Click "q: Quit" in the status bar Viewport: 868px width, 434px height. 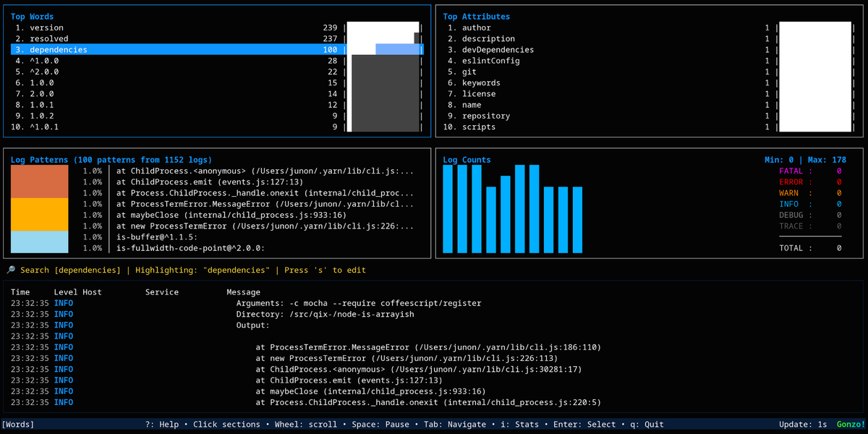[x=644, y=425]
